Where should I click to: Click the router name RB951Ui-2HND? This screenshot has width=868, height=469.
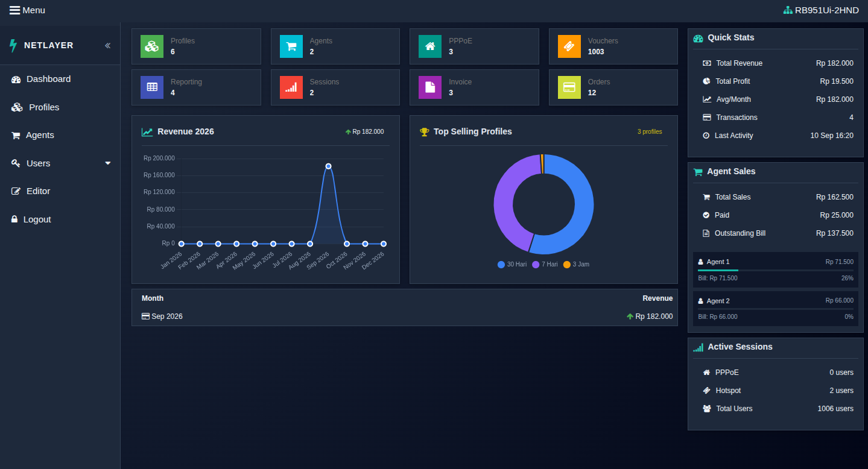click(x=826, y=10)
